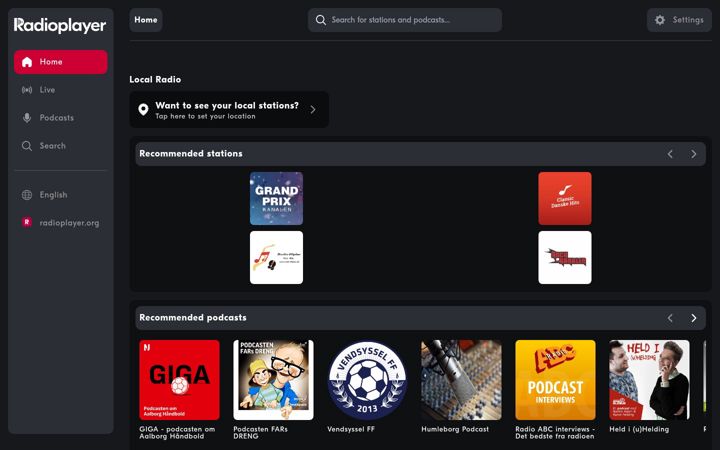
Task: Open Home in the sidebar
Action: click(61, 62)
